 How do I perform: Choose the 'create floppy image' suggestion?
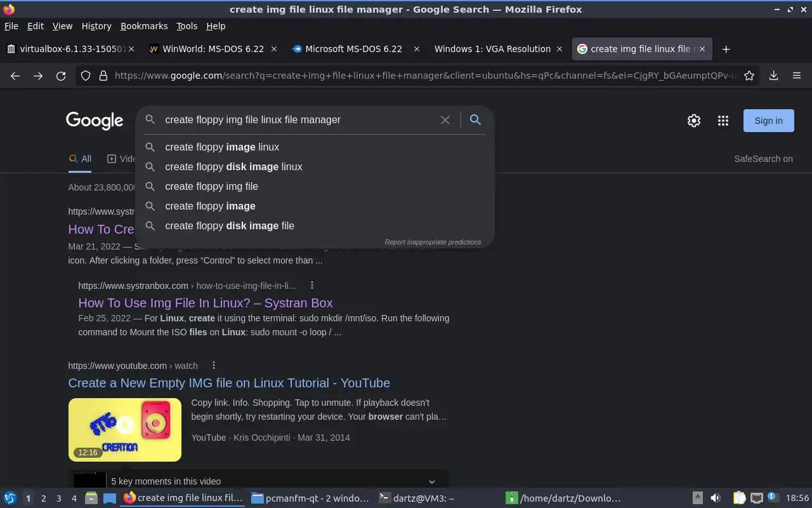point(315,206)
